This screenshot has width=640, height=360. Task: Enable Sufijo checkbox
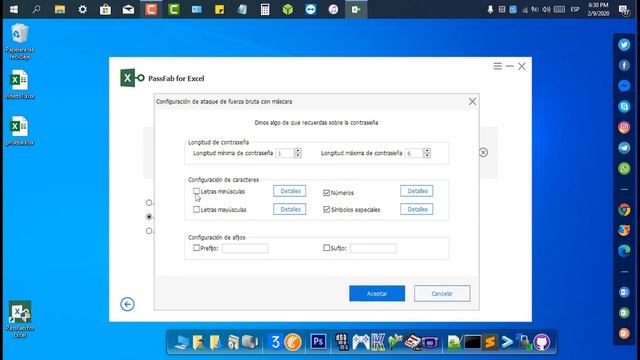pyautogui.click(x=327, y=248)
